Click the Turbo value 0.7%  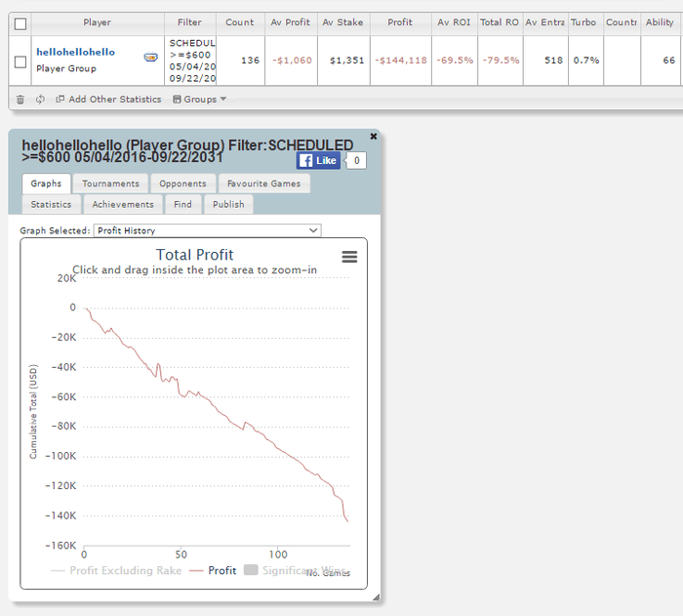pos(585,61)
